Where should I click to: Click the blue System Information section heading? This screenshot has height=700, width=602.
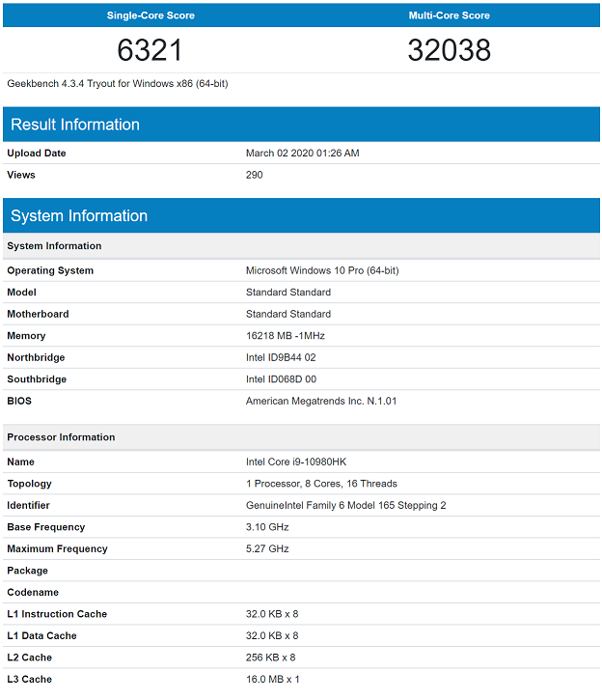coord(79,215)
